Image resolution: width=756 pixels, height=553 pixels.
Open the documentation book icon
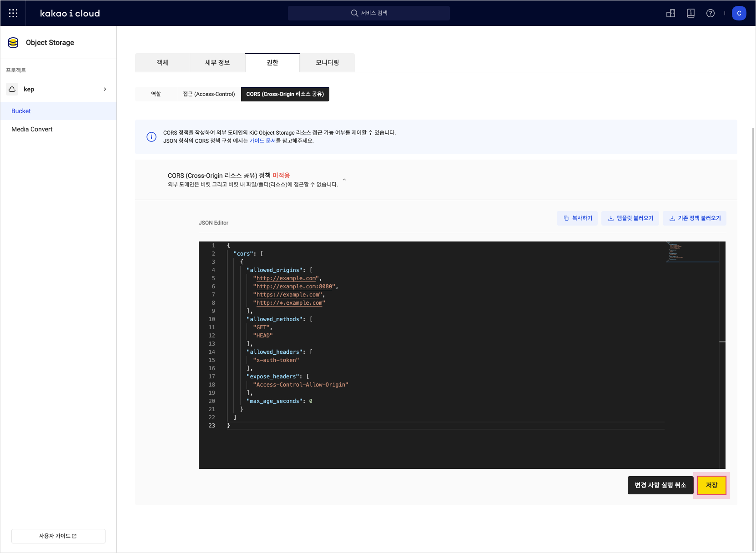click(x=690, y=13)
